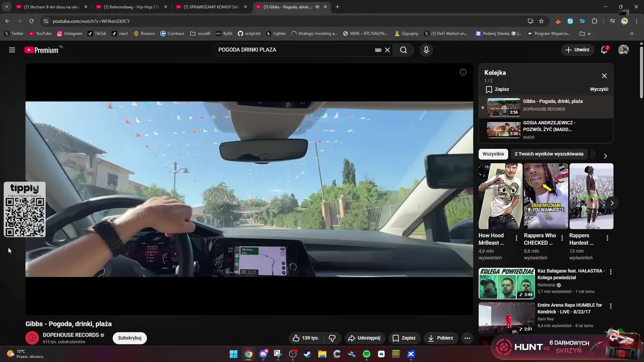Image resolution: width=644 pixels, height=362 pixels.
Task: Save the queue via Kolejka's Zapisz
Action: [x=497, y=89]
